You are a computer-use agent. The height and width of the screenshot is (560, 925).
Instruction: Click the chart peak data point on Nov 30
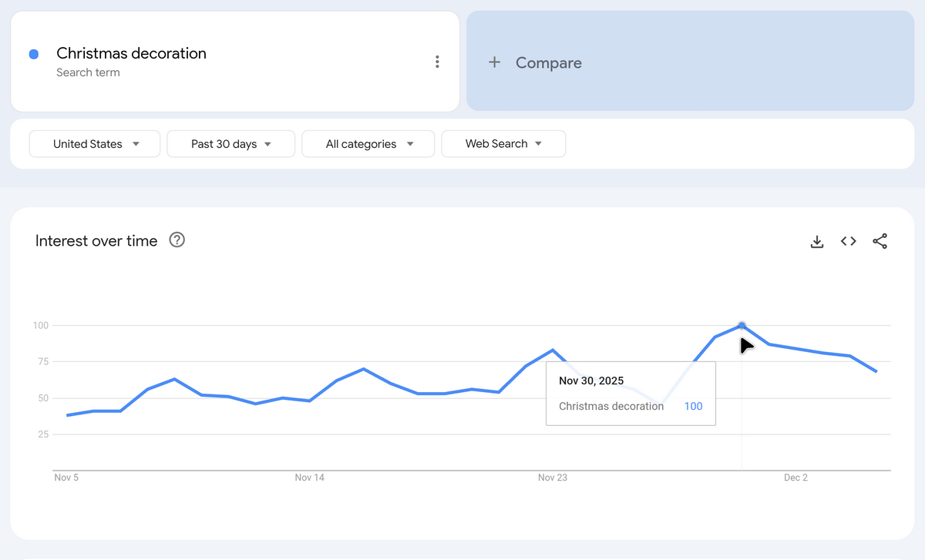[x=741, y=326]
